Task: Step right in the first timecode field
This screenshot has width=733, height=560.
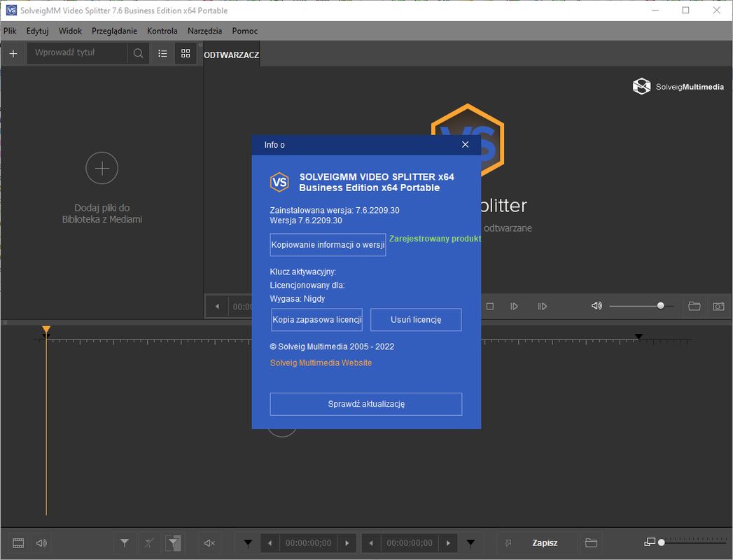Action: [347, 543]
